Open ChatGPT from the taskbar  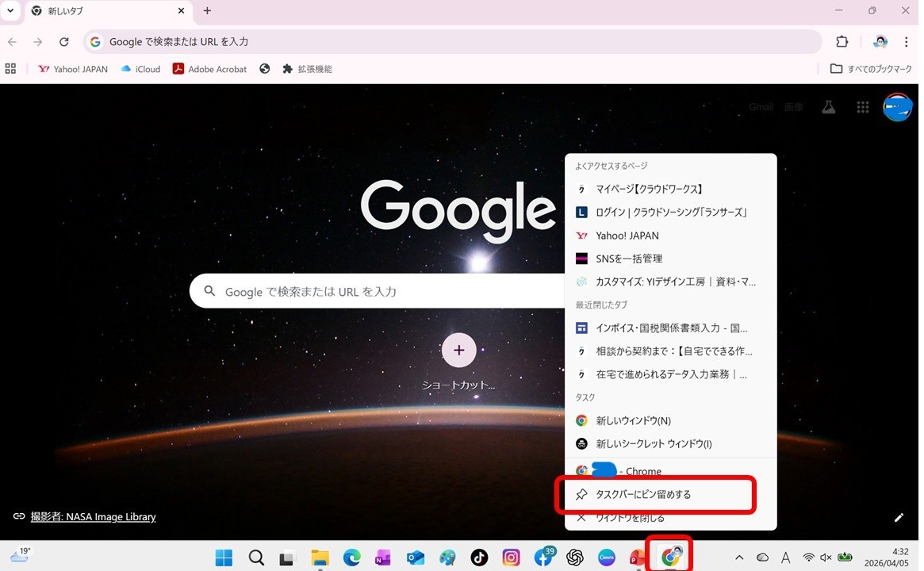(x=575, y=558)
